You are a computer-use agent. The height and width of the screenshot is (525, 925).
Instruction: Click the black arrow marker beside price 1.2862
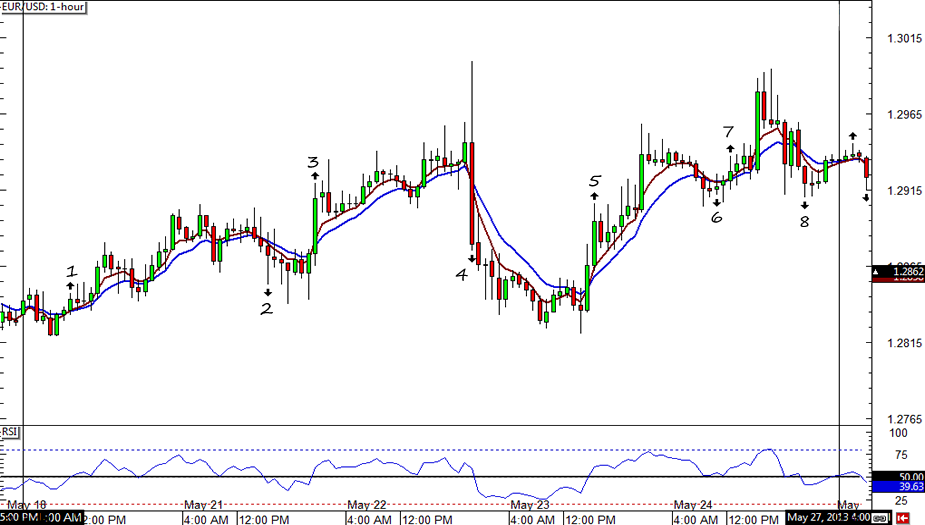coord(877,272)
